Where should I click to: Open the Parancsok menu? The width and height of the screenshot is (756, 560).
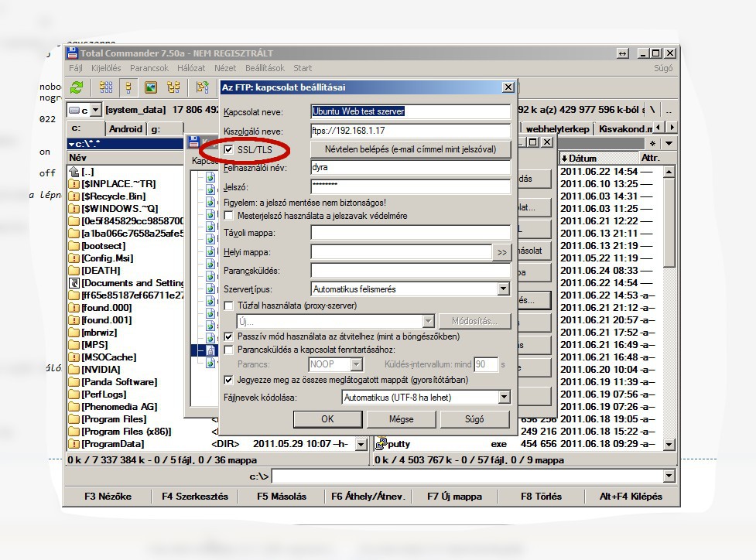149,68
